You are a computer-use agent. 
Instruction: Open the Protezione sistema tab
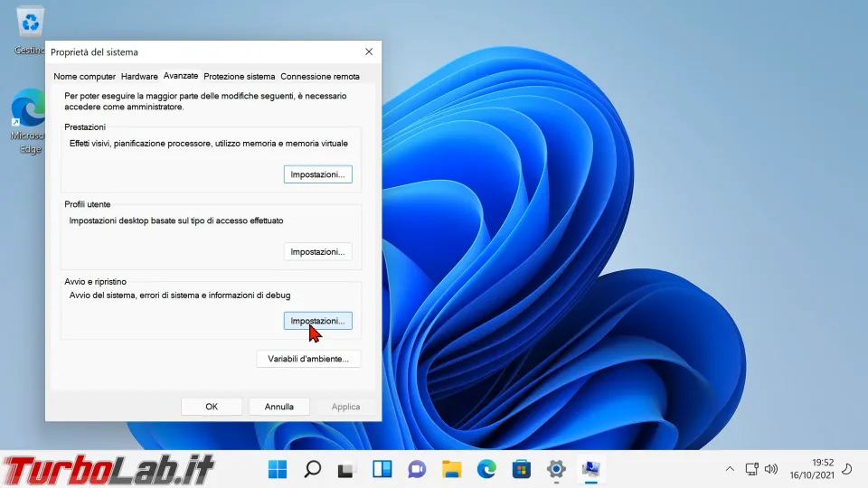(x=239, y=77)
